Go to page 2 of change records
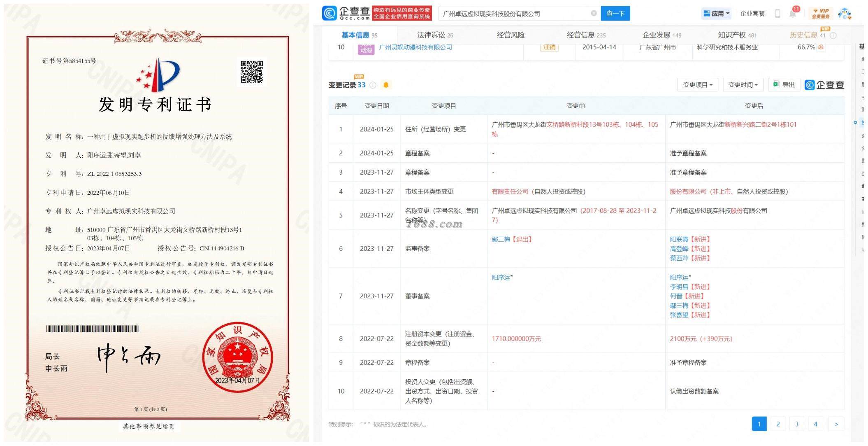The height and width of the screenshot is (446, 868). coord(778,424)
